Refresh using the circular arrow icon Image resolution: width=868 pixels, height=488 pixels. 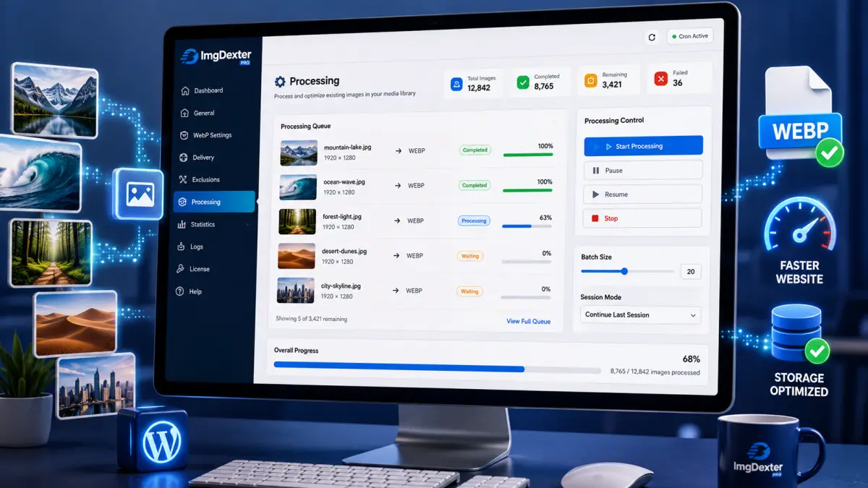652,37
